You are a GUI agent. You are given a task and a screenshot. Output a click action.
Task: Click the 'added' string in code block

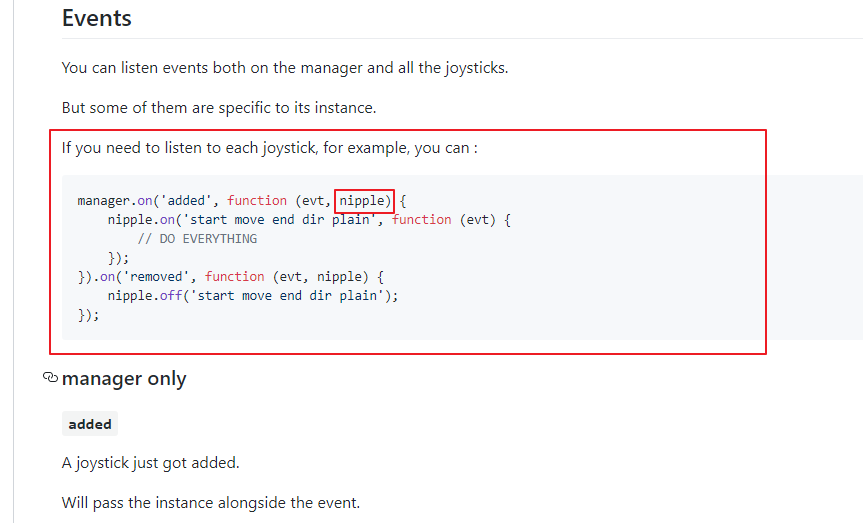(x=185, y=200)
